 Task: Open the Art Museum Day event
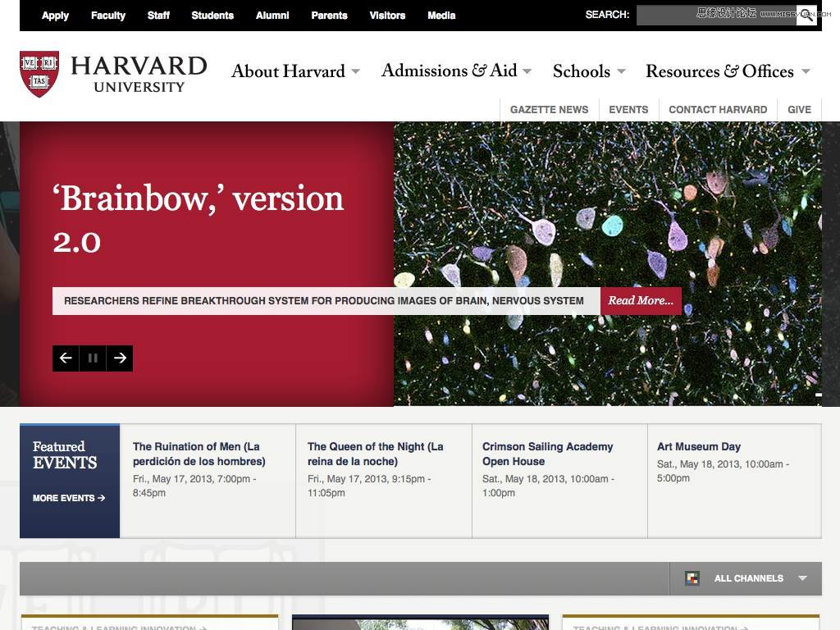tap(699, 446)
